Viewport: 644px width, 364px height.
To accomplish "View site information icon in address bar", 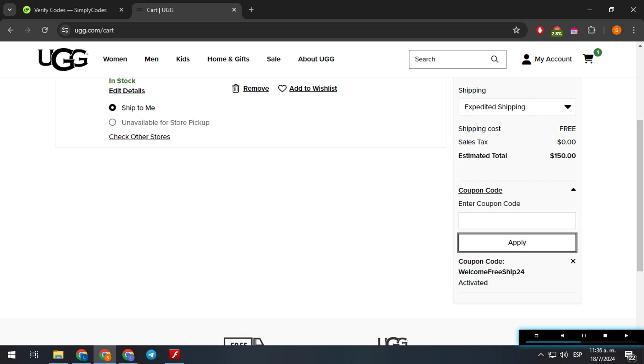I will point(65,30).
